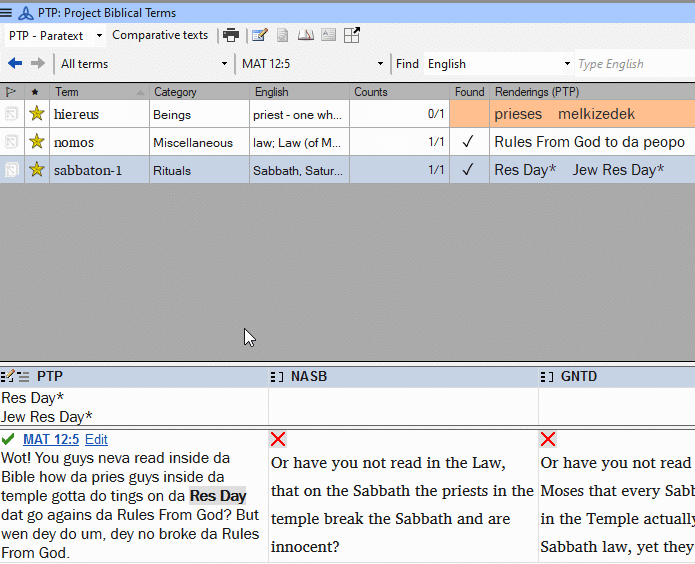
Task: Click the Edit link beside MAT 12:5
Action: tap(96, 439)
